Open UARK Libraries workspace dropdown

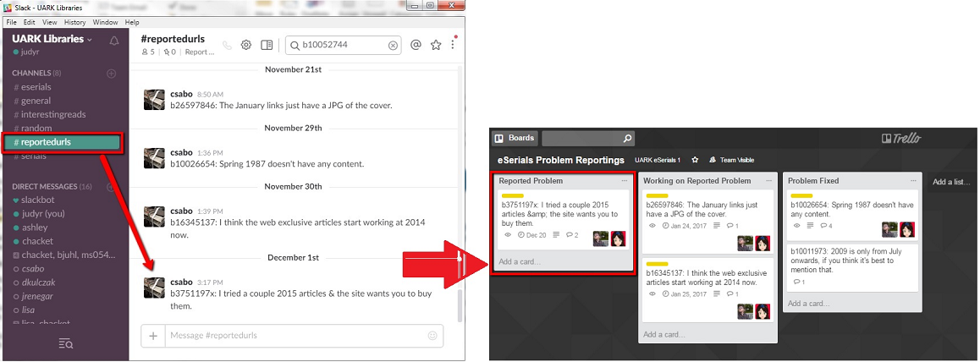tap(52, 39)
